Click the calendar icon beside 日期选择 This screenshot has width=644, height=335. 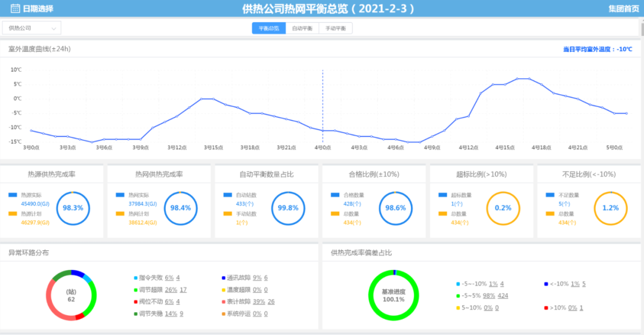pos(15,8)
